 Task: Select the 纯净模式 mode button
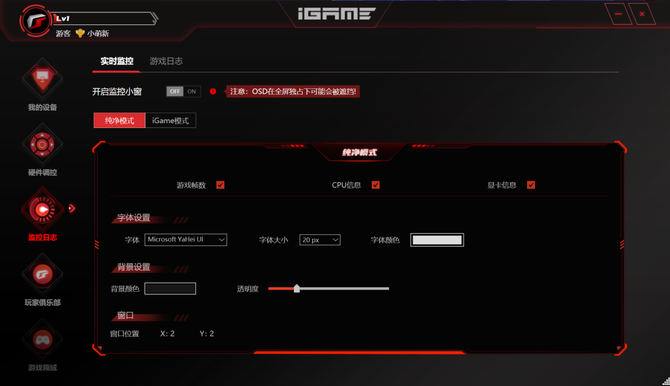coord(119,121)
